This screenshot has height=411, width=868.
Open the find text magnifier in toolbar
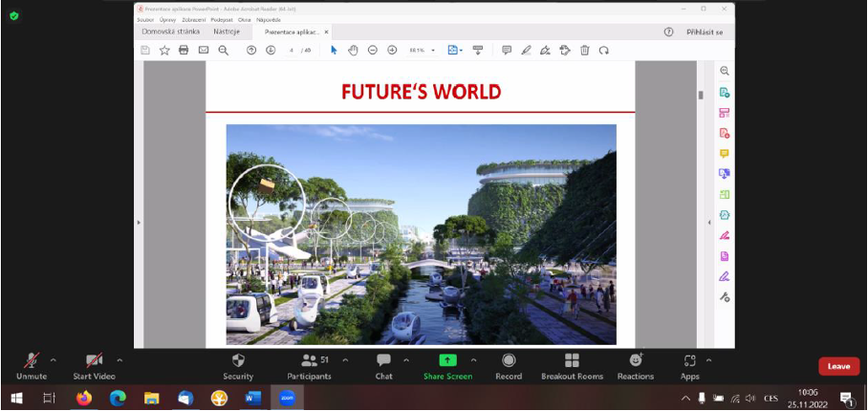point(223,51)
